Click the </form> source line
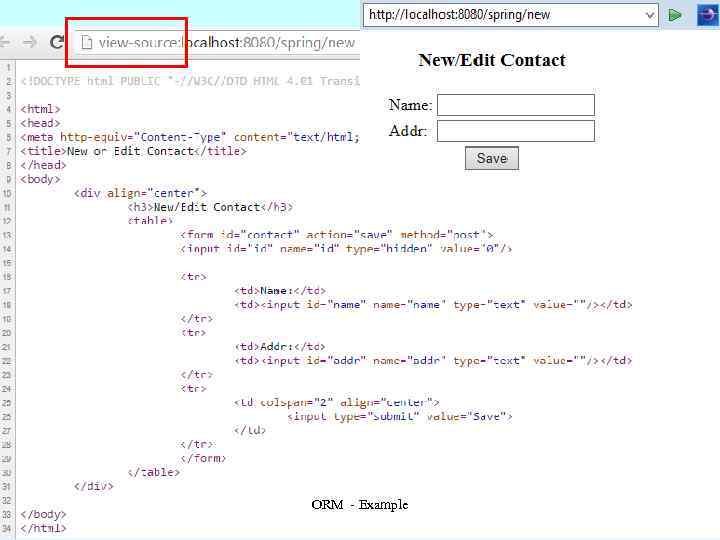The width and height of the screenshot is (720, 540). pyautogui.click(x=203, y=458)
